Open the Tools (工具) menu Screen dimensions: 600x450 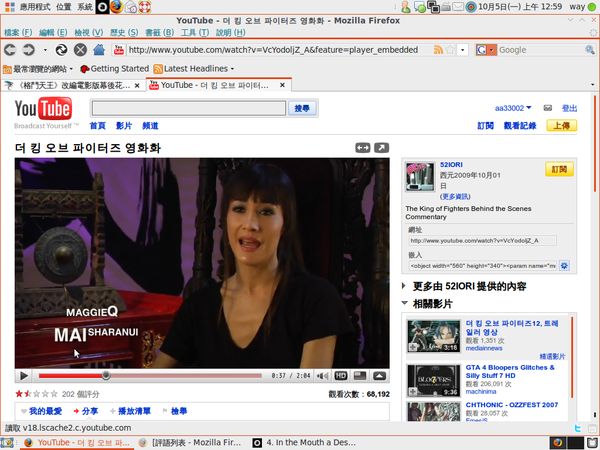[x=195, y=33]
